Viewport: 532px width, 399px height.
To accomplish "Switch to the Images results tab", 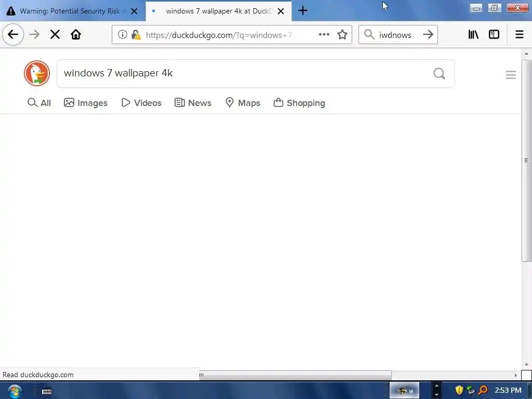I will pyautogui.click(x=86, y=103).
